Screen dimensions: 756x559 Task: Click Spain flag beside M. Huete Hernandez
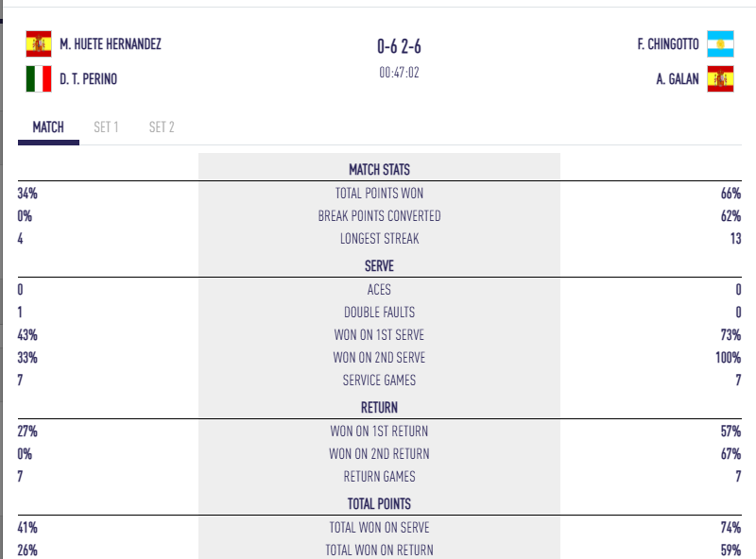[x=39, y=44]
